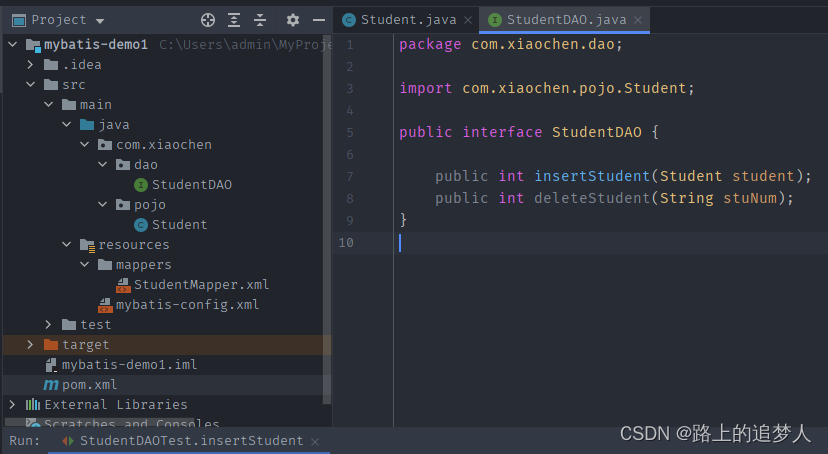The height and width of the screenshot is (454, 828).
Task: Click line number 10 in the gutter
Action: click(346, 243)
